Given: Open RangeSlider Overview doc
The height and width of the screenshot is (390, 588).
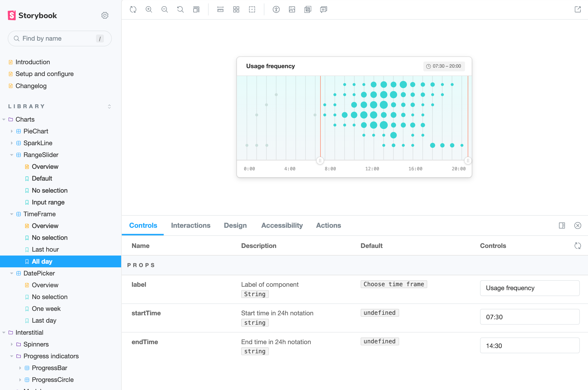Looking at the screenshot, I should (45, 167).
